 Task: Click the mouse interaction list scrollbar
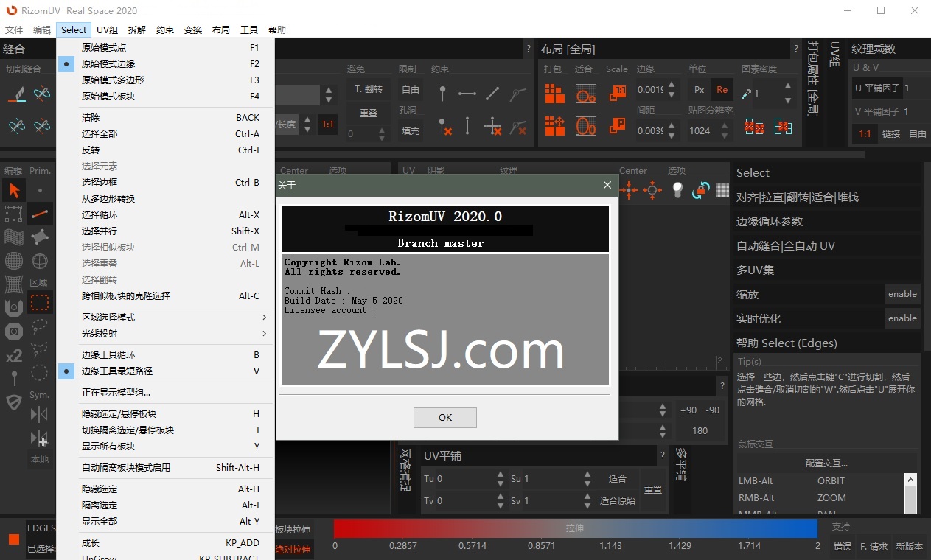(911, 494)
